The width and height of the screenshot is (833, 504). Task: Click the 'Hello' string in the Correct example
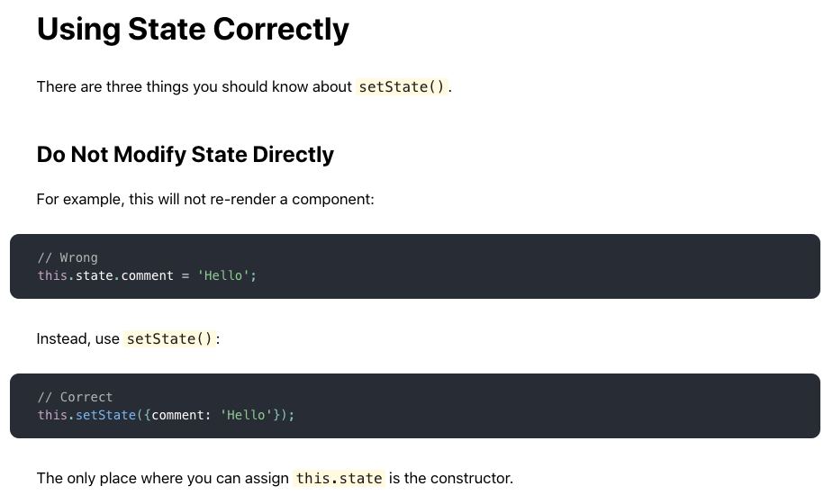246,415
